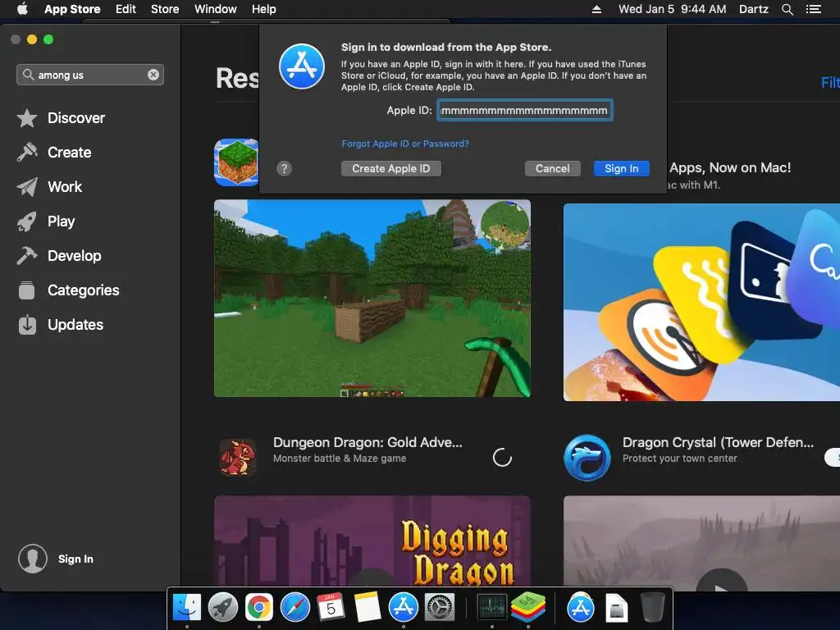840x630 pixels.
Task: Click the date and time in menu bar
Action: click(672, 9)
